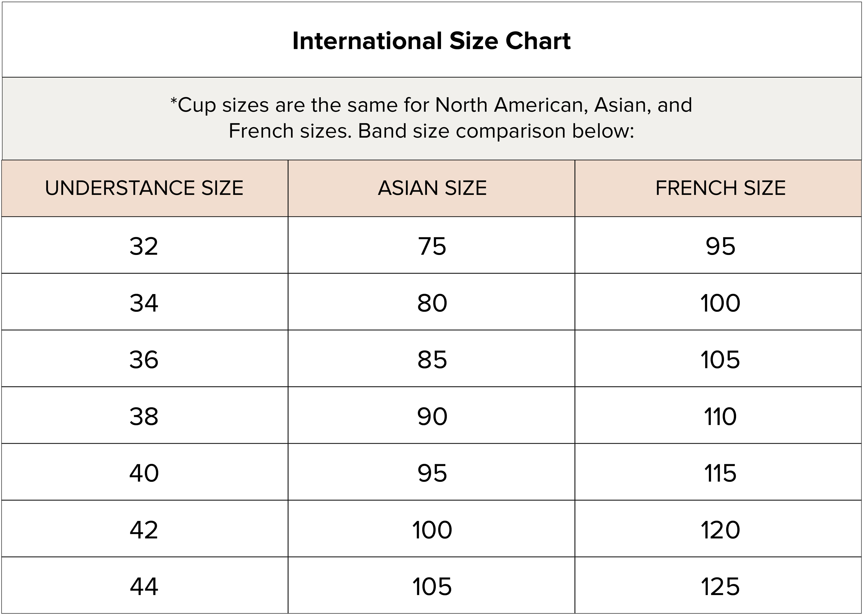Select the Asian size 85 cell
Viewport: 863px width, 616px height.
point(431,358)
